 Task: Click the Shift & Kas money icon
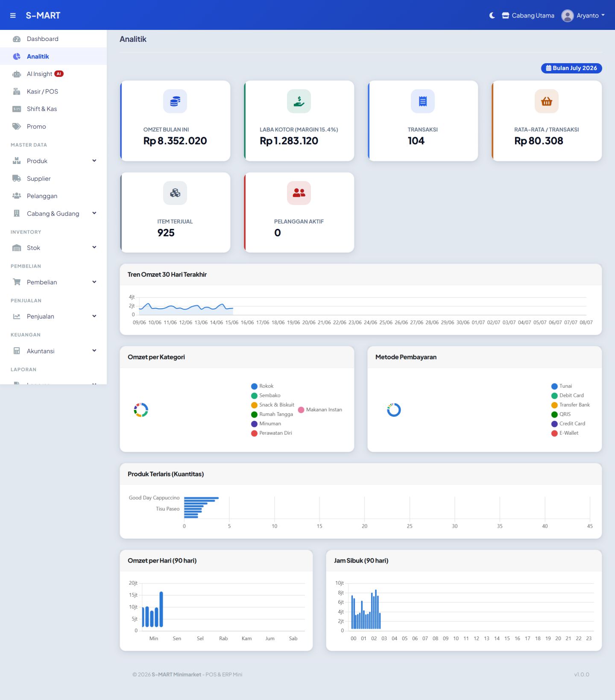[x=17, y=109]
